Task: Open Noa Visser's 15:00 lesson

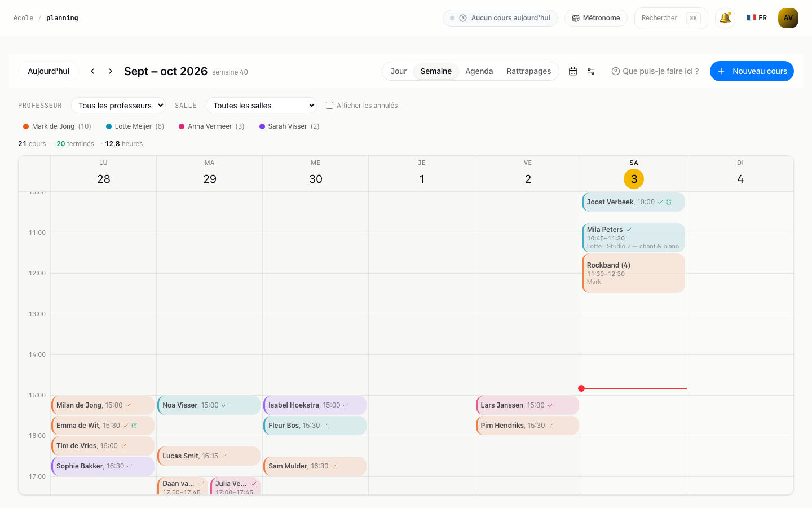Action: point(209,405)
